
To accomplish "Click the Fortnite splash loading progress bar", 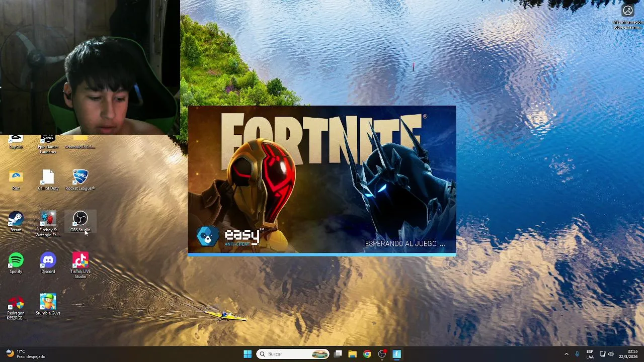I will tap(322, 254).
